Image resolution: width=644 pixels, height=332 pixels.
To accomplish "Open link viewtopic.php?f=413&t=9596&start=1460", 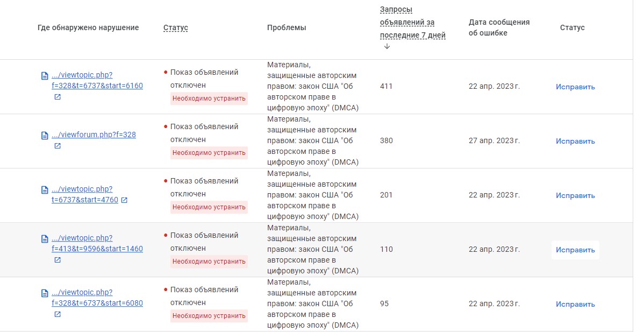I will coord(97,243).
